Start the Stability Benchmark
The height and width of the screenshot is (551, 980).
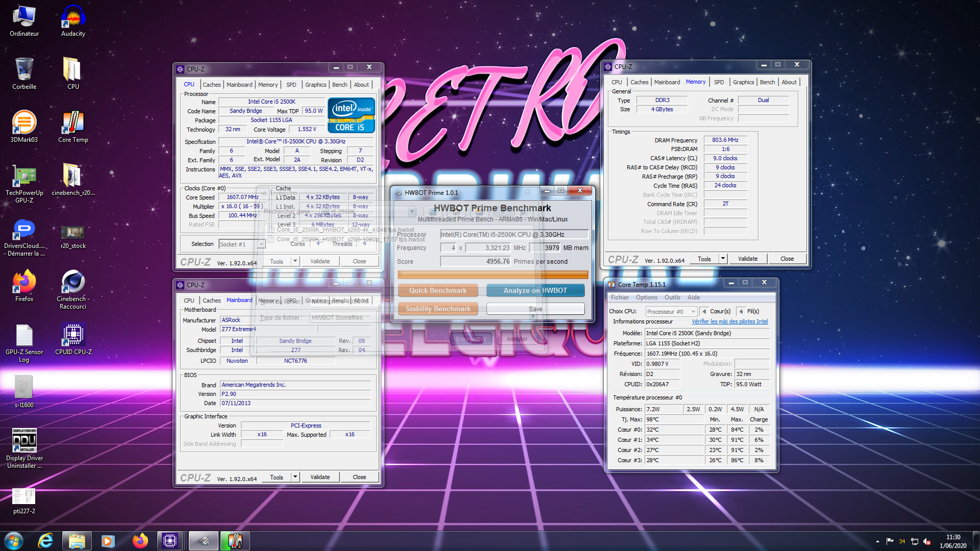pos(438,309)
